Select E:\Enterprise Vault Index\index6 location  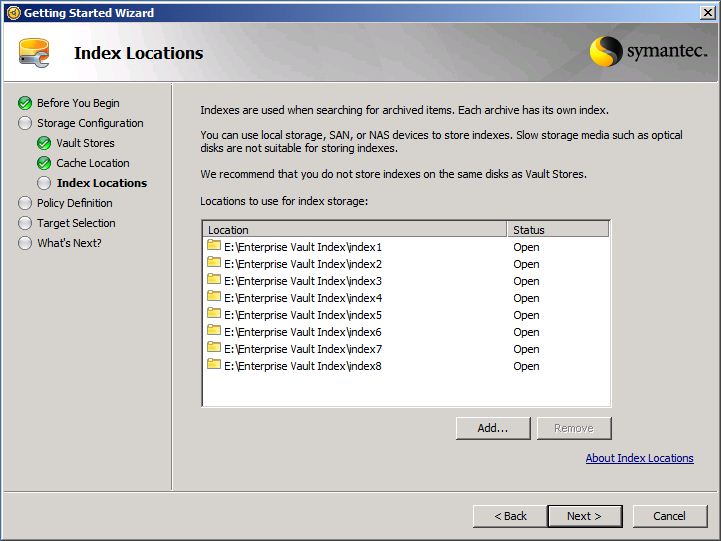click(x=303, y=332)
